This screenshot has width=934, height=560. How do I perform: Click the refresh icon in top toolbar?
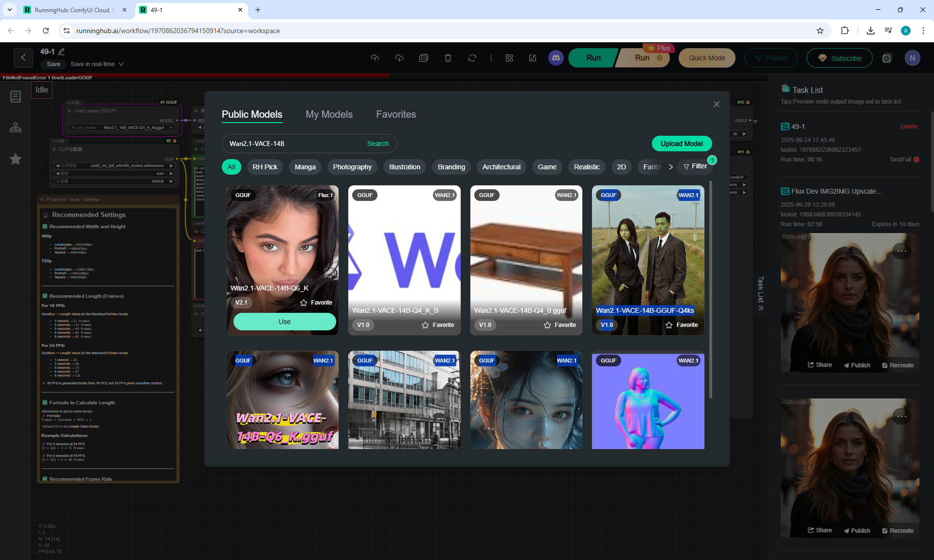pos(472,58)
